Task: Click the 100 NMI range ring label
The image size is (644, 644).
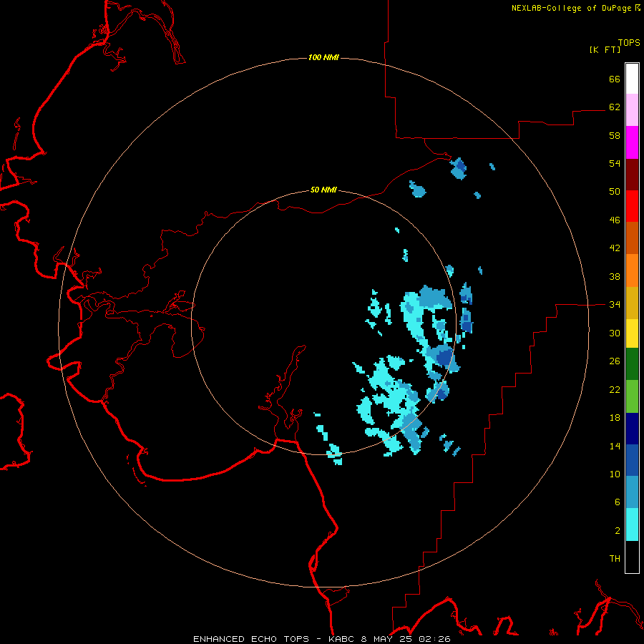Action: click(x=323, y=57)
